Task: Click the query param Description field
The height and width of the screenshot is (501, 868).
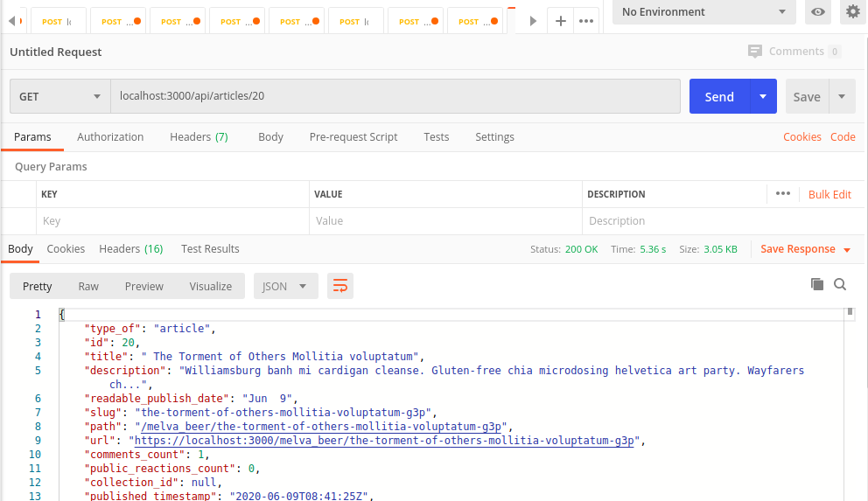Action: (x=723, y=220)
